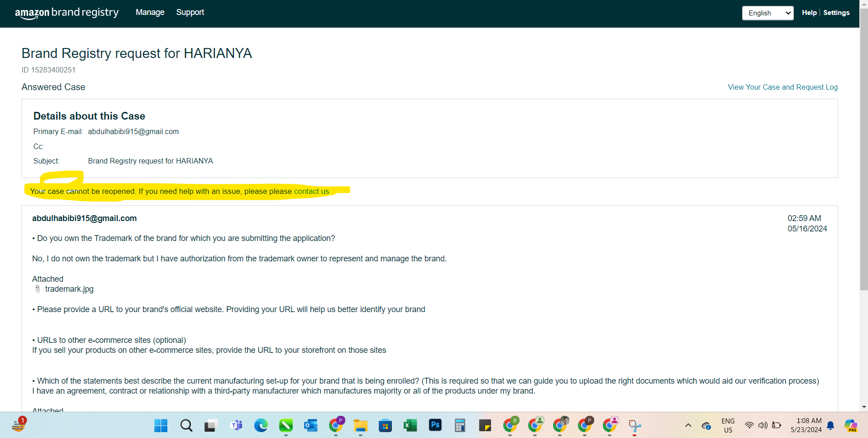
Task: Click the scrollbar down arrow
Action: 864,407
